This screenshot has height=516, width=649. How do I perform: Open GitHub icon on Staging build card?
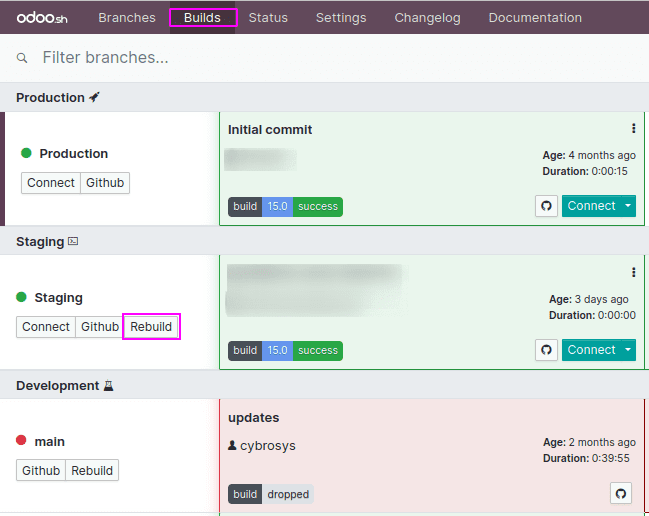coord(546,350)
